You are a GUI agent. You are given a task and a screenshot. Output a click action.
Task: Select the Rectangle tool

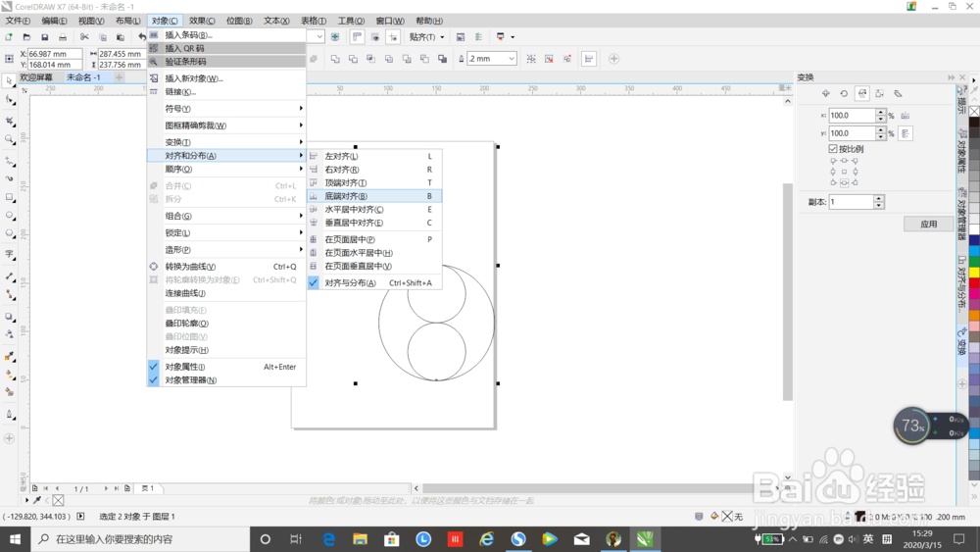(10, 197)
